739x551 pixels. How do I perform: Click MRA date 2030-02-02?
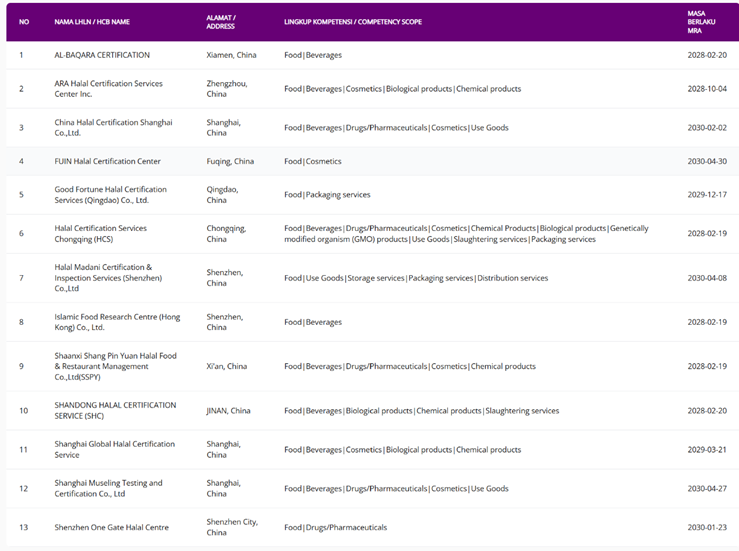tap(707, 128)
